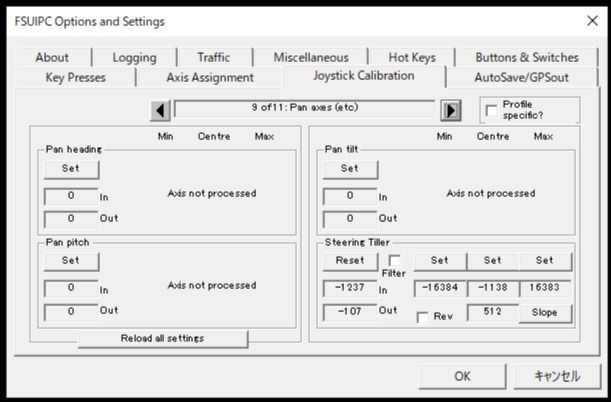Click the Max value field 16383
Viewport: 611px width, 402px height.
point(546,288)
